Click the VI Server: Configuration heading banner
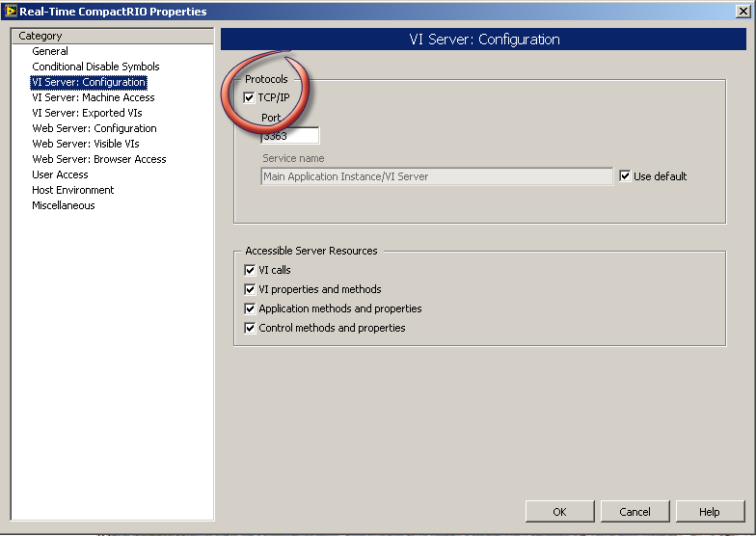Image resolution: width=756 pixels, height=536 pixels. click(x=484, y=39)
